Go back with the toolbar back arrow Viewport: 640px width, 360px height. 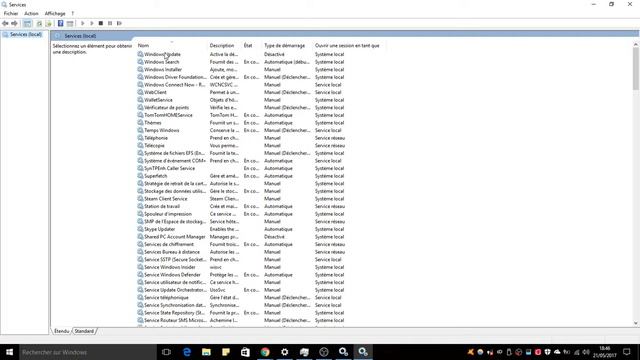(x=5, y=23)
